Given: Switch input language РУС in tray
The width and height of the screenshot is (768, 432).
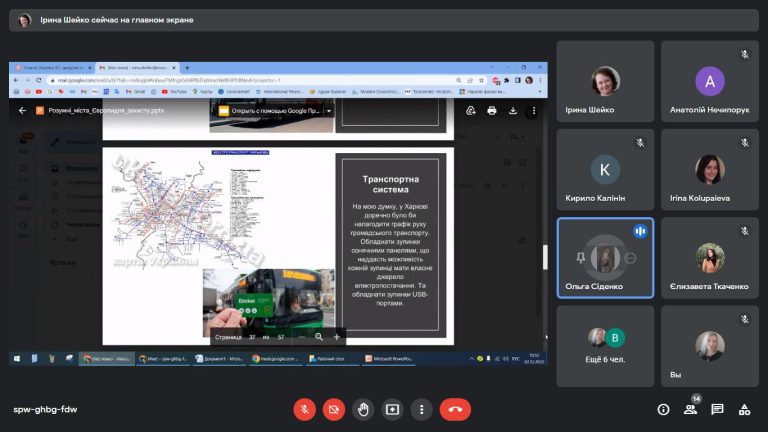Looking at the screenshot, I should coord(515,359).
